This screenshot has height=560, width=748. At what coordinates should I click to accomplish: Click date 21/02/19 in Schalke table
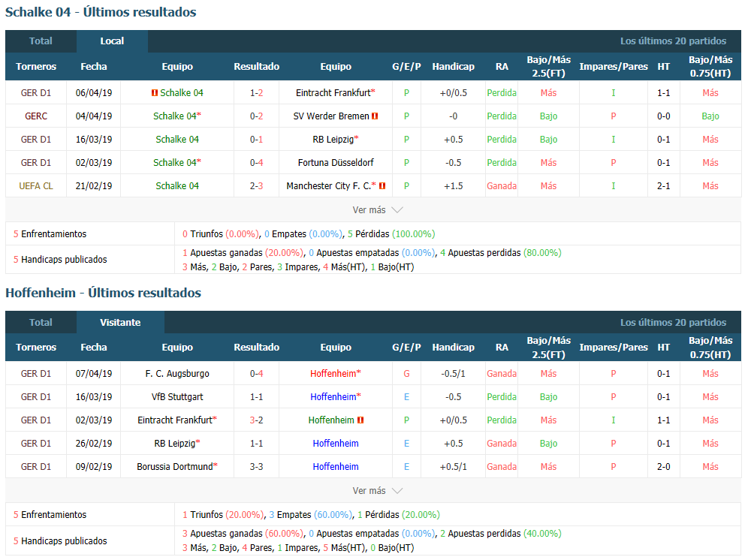click(94, 186)
